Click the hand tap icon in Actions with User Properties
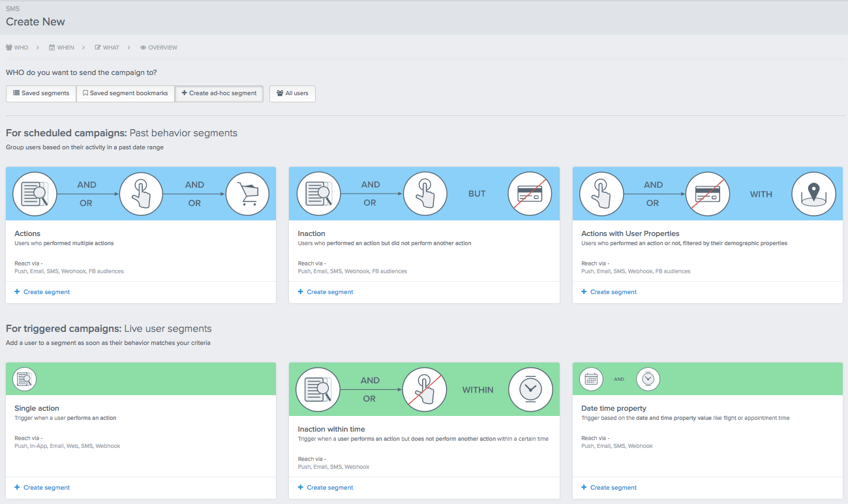This screenshot has width=848, height=504. point(601,194)
